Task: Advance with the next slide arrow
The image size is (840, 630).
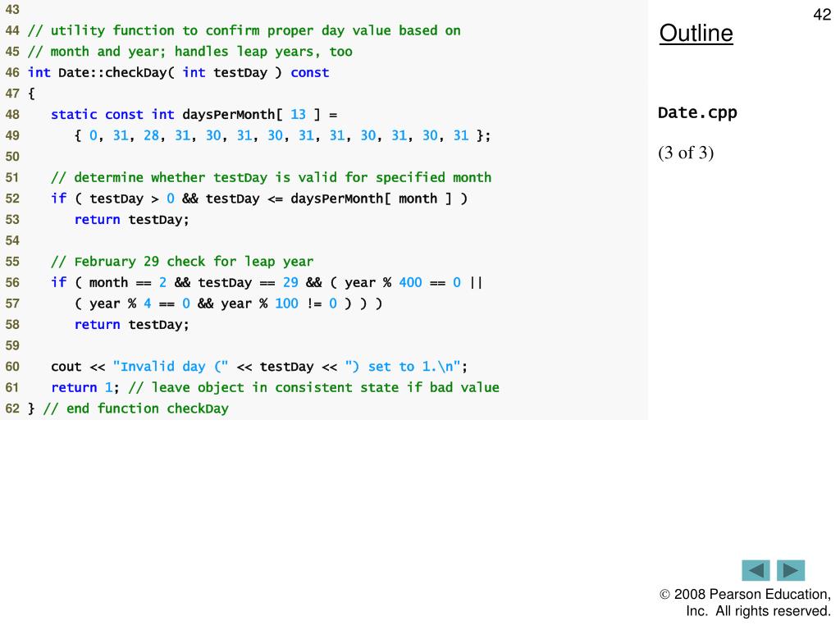Action: pos(791,570)
